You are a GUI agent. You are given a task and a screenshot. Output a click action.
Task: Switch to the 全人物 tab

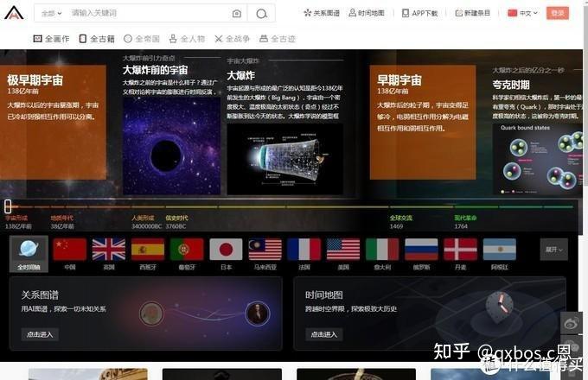pos(187,39)
